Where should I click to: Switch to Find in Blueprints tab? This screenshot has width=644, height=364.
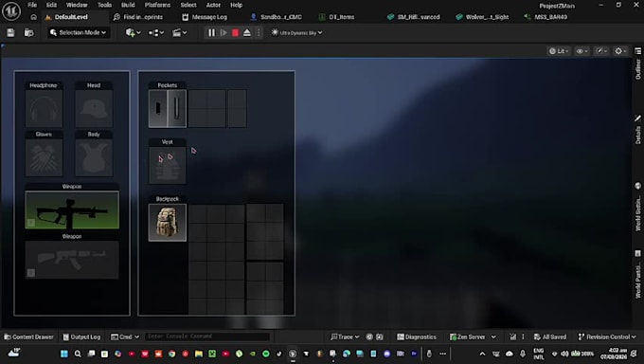click(138, 17)
